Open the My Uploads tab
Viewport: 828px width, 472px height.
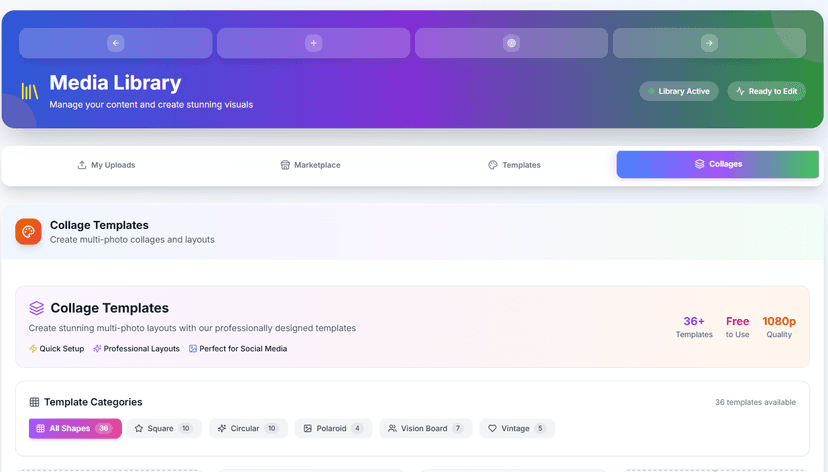click(106, 165)
